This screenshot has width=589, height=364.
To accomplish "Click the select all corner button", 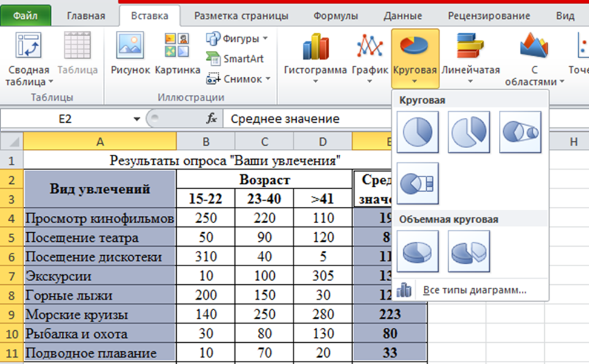I will pos(12,141).
